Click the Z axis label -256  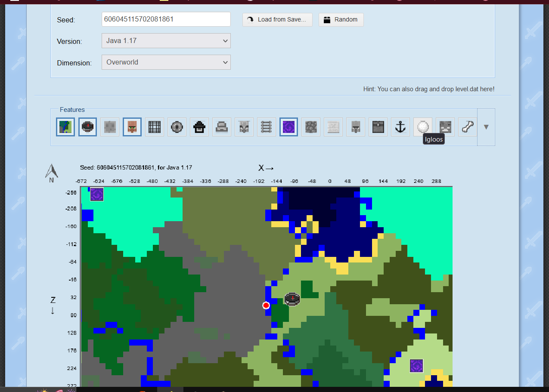coord(71,192)
